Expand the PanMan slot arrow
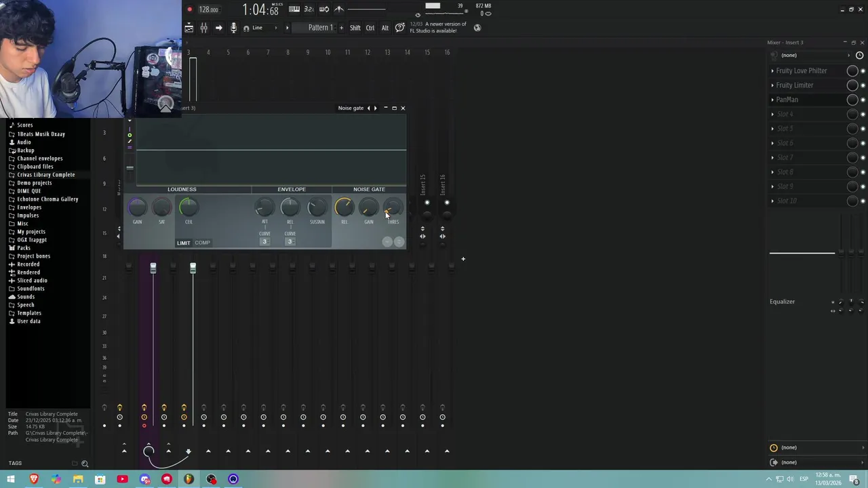The width and height of the screenshot is (868, 488). coord(772,100)
